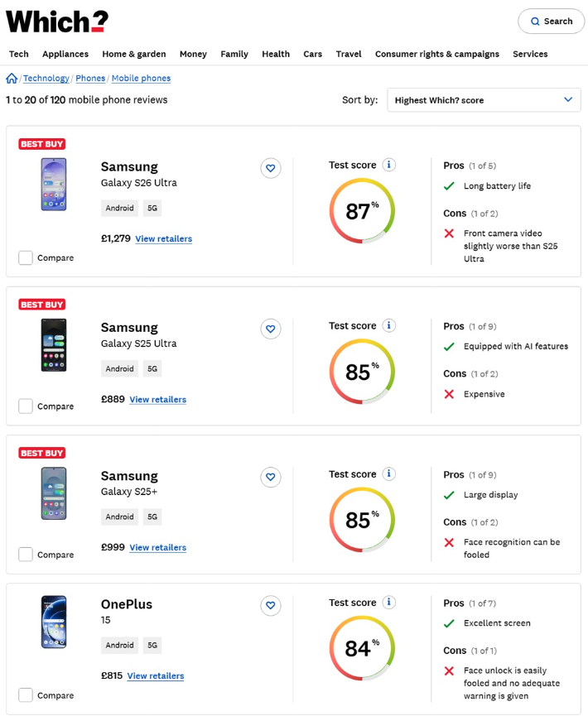The width and height of the screenshot is (588, 721).
Task: Open the Samsung Galaxy S25+ phone thumbnail
Action: 53,493
